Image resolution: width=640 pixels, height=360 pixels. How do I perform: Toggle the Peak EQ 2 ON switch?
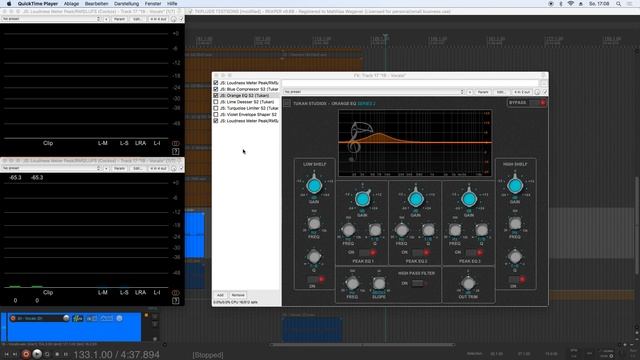click(x=421, y=253)
